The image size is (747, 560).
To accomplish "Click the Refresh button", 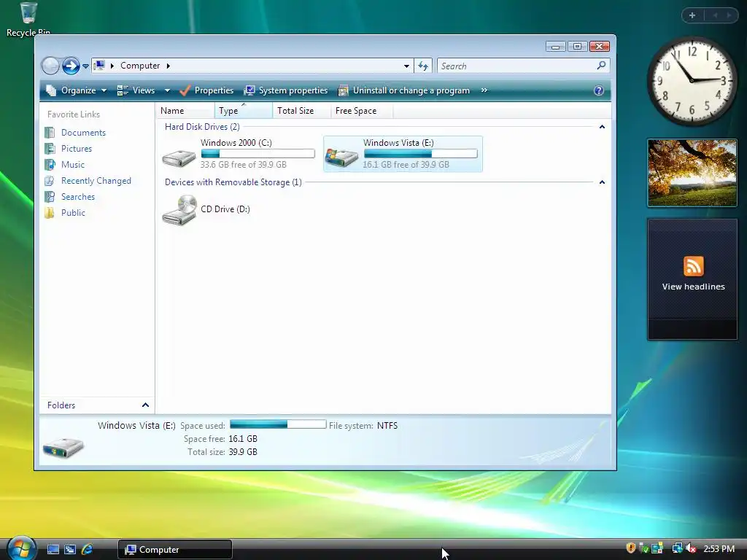I will [423, 66].
